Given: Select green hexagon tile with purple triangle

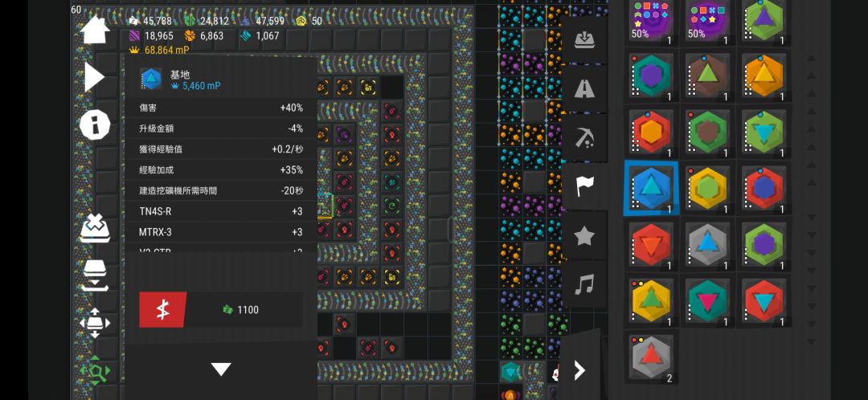Looking at the screenshot, I should (x=764, y=22).
